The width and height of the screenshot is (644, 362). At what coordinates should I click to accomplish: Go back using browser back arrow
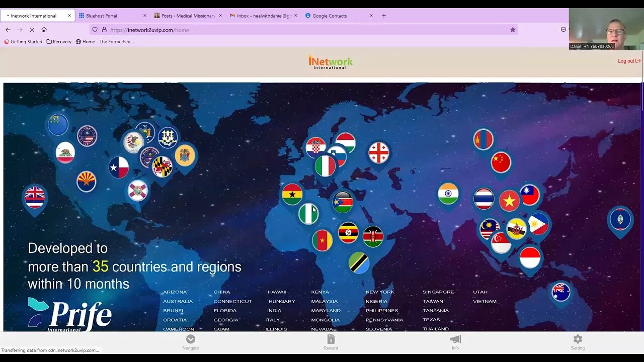click(x=8, y=30)
